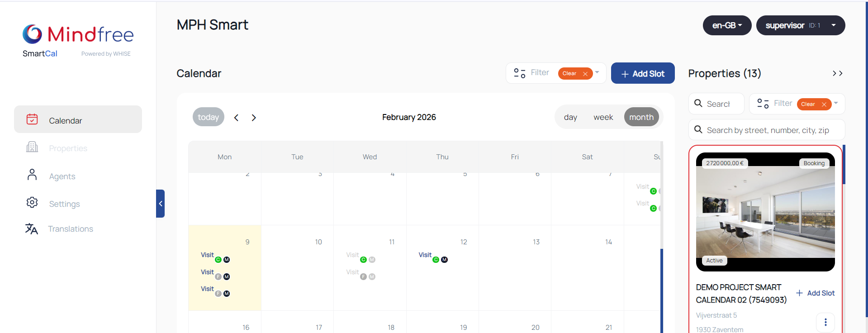This screenshot has width=868, height=333.
Task: Switch calendar to month view
Action: [641, 117]
